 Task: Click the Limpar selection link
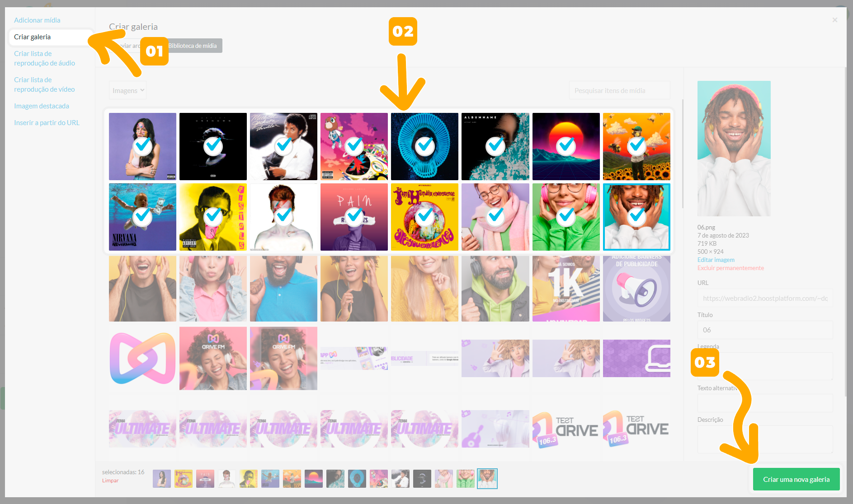pos(110,481)
